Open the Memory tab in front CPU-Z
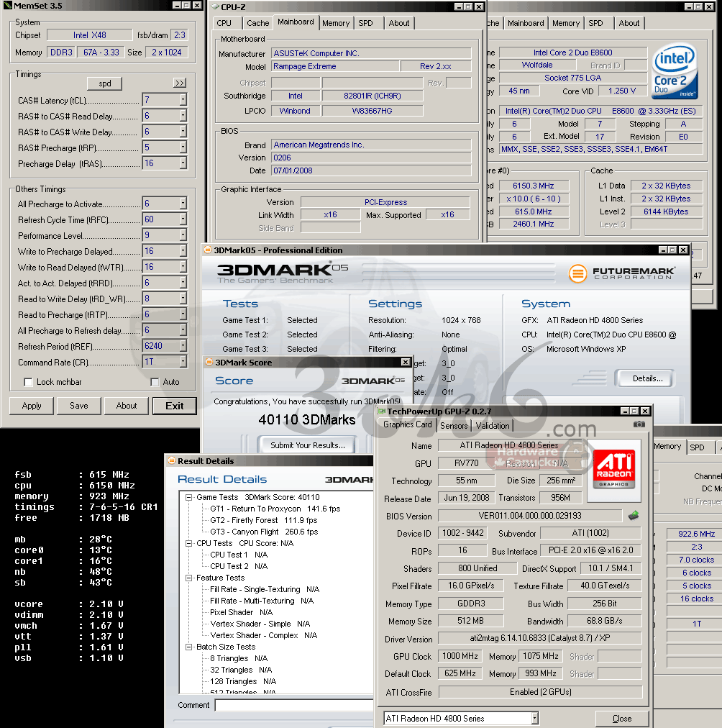The height and width of the screenshot is (728, 722). pyautogui.click(x=336, y=23)
